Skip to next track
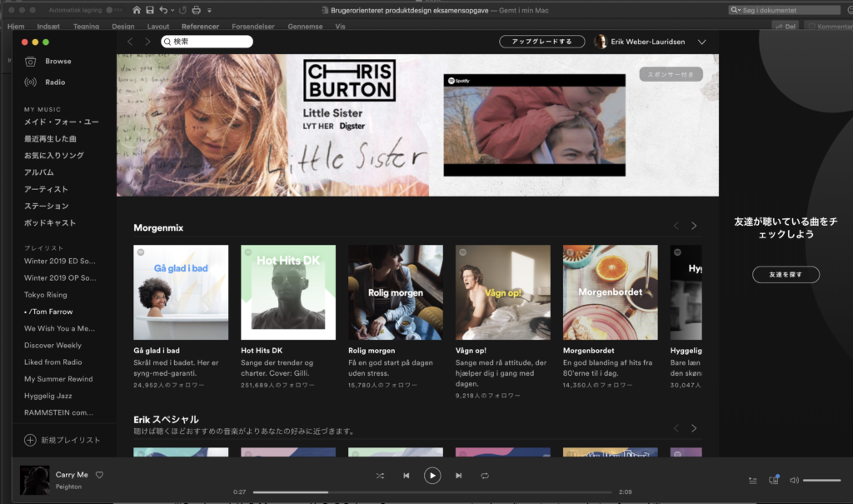 coord(459,476)
